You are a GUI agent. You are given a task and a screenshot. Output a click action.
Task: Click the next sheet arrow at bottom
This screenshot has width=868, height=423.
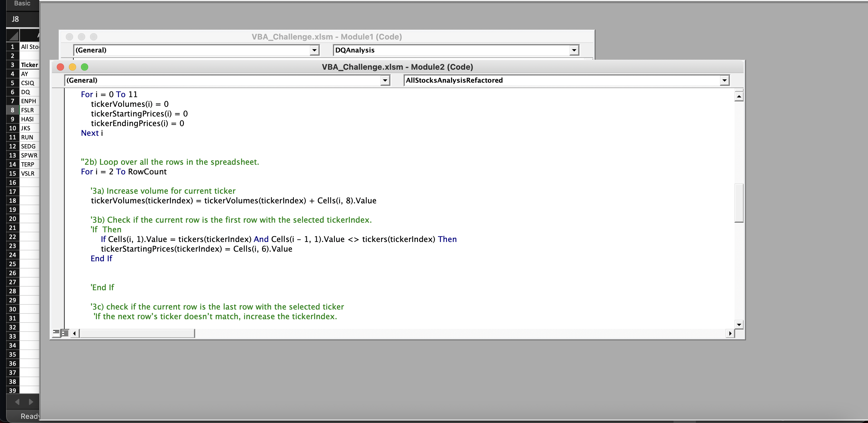tap(31, 402)
